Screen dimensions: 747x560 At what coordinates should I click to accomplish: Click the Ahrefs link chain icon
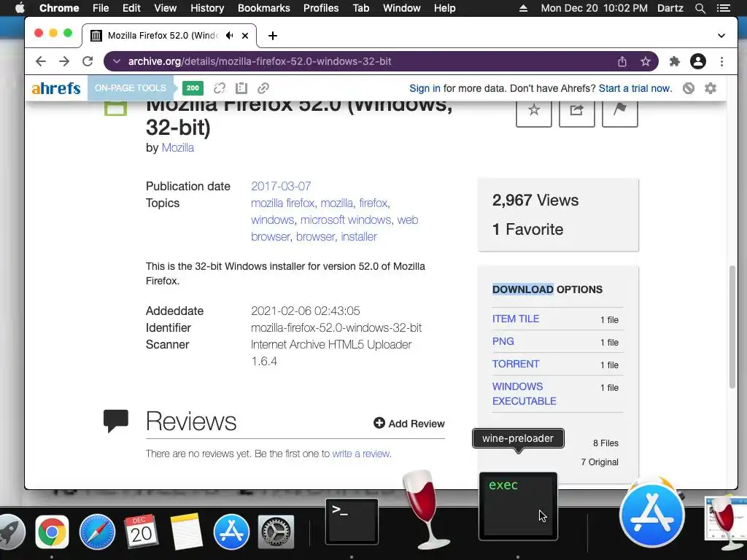coord(263,88)
